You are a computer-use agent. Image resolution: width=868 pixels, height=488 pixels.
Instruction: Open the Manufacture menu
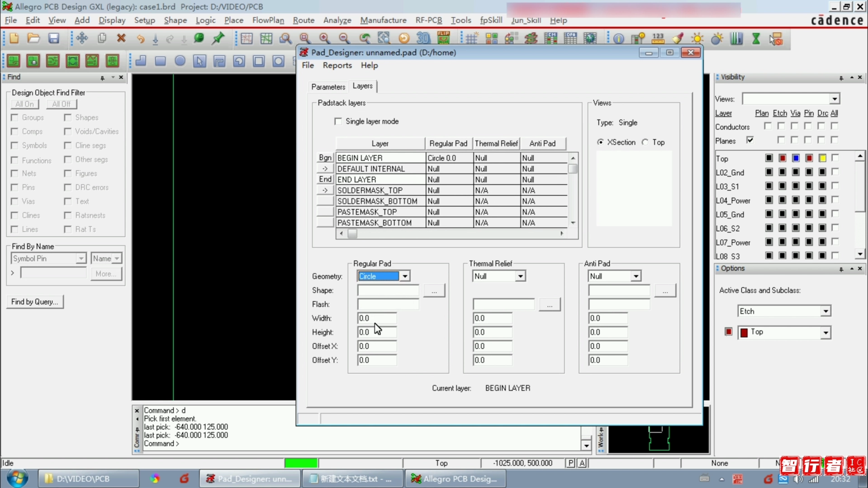pyautogui.click(x=383, y=20)
